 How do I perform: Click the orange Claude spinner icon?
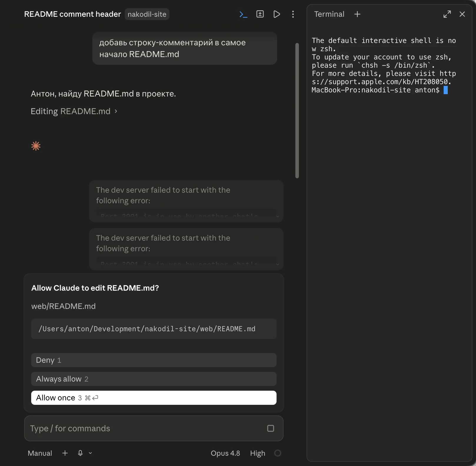36,146
